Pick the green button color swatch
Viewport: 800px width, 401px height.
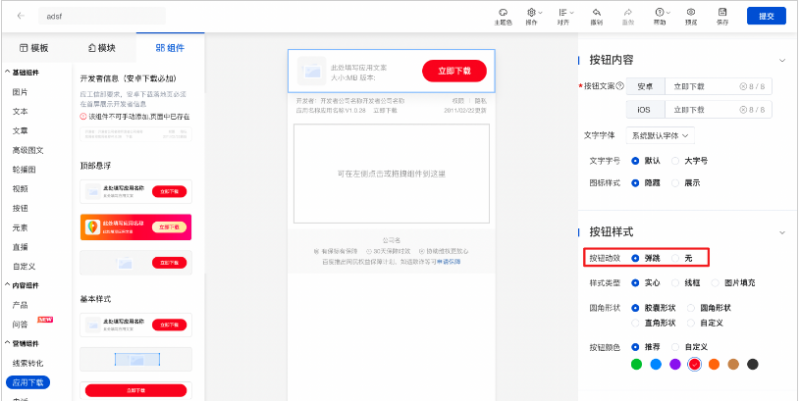click(636, 364)
